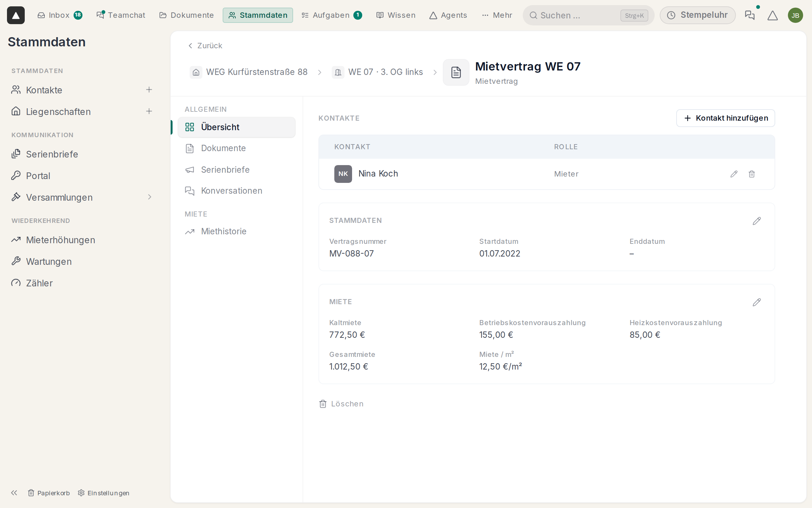Click Kontakt hinzufügen button
This screenshot has width=812, height=508.
(725, 118)
